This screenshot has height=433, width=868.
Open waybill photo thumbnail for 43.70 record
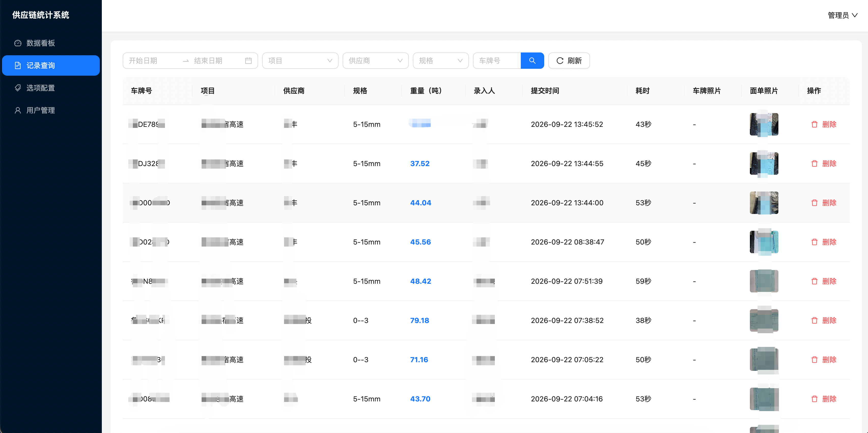(764, 399)
